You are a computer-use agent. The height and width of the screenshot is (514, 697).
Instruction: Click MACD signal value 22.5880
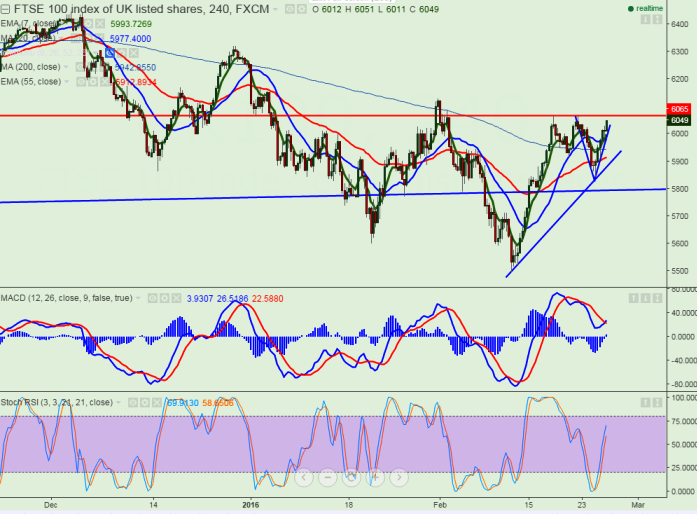[268, 299]
